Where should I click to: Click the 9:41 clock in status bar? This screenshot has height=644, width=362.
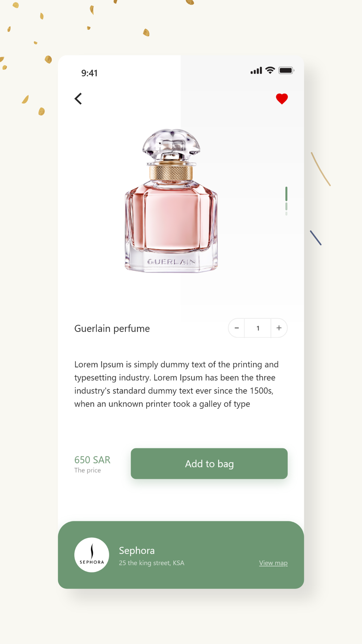click(89, 73)
